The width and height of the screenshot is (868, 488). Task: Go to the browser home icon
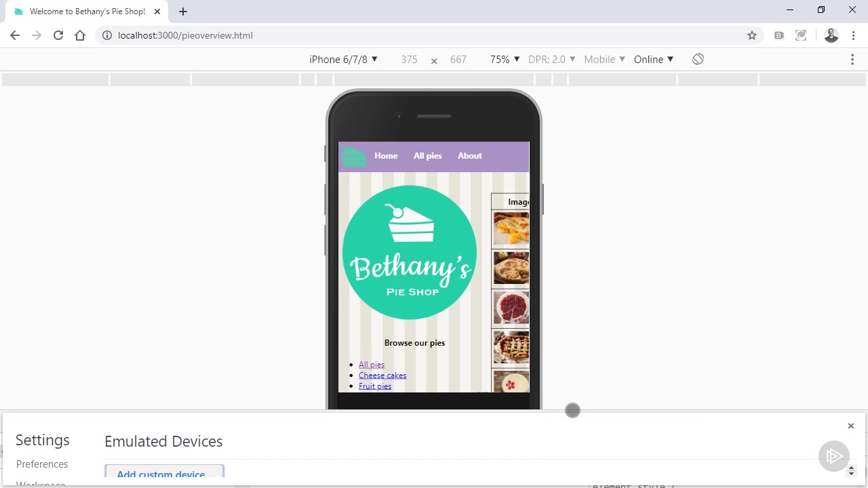coord(80,35)
